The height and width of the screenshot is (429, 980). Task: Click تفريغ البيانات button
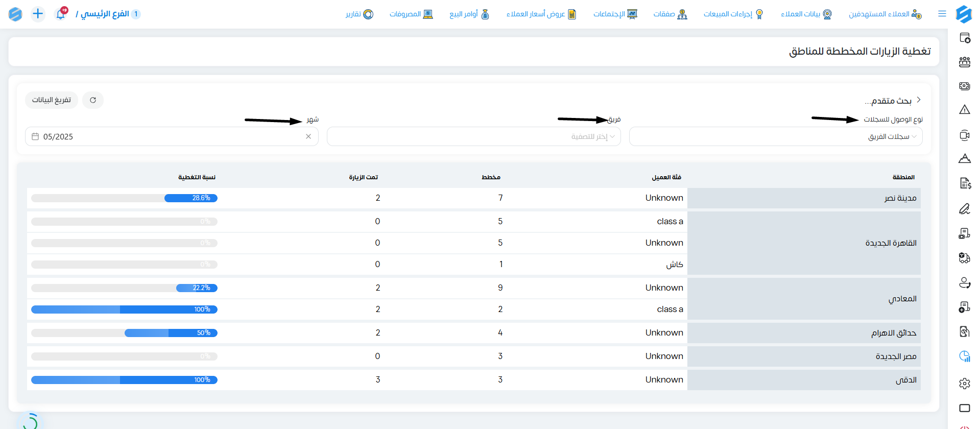52,100
